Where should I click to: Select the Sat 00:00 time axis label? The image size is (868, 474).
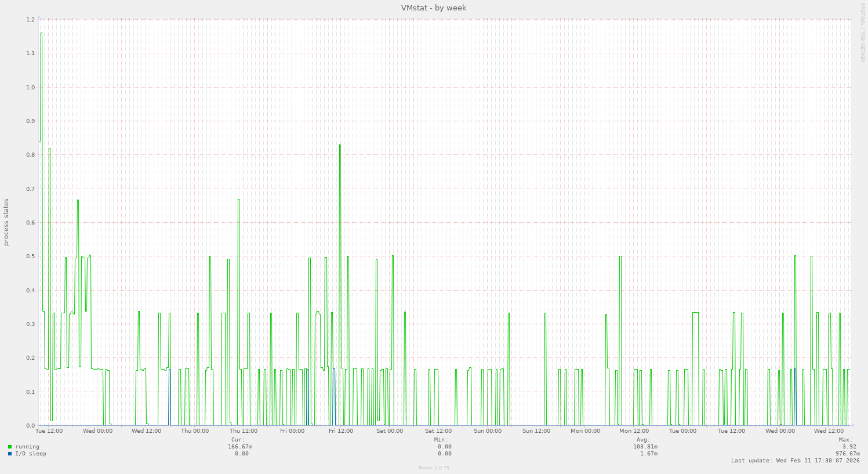coord(390,431)
